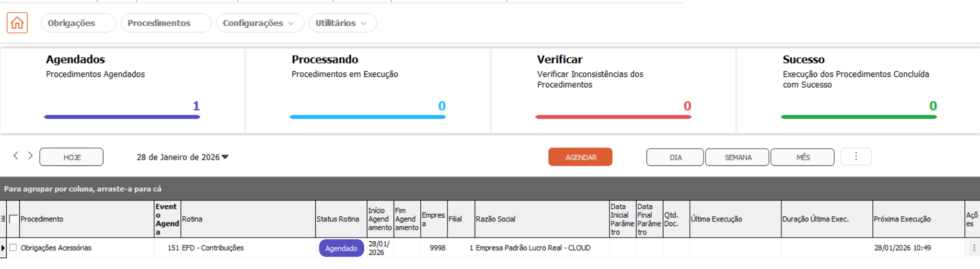Click the Agendado status badge
Screen dimensions: 980x269
tap(341, 248)
